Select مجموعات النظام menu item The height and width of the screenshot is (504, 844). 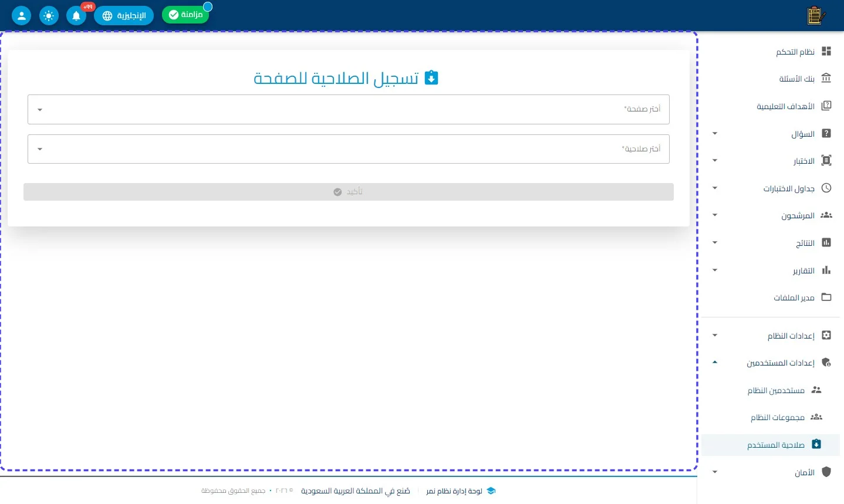click(x=770, y=417)
